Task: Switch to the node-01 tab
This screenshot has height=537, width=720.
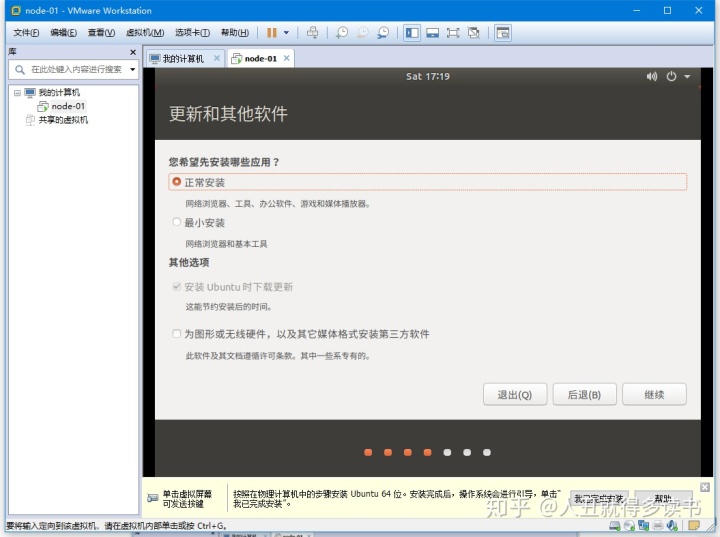Action: click(x=260, y=58)
